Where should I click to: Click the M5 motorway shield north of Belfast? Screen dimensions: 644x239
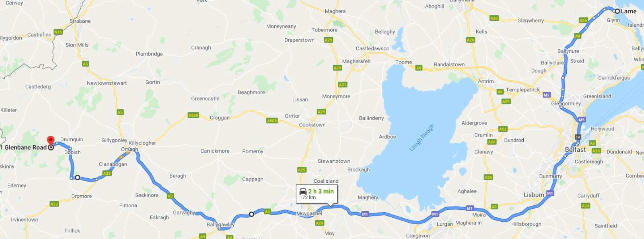click(581, 120)
